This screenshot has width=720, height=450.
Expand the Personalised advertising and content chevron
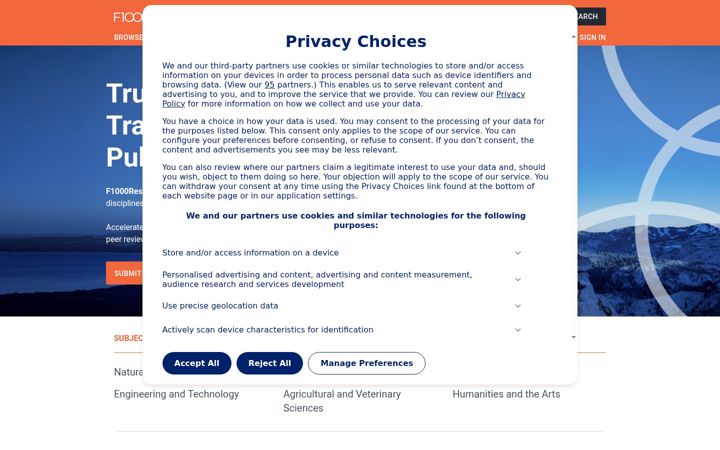[518, 280]
